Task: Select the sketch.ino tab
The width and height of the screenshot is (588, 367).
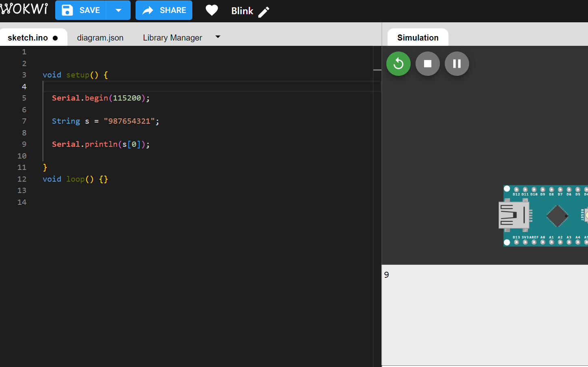Action: pyautogui.click(x=33, y=38)
